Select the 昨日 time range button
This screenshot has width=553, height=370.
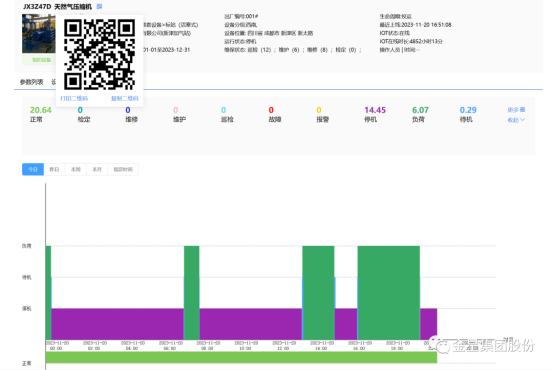point(54,169)
